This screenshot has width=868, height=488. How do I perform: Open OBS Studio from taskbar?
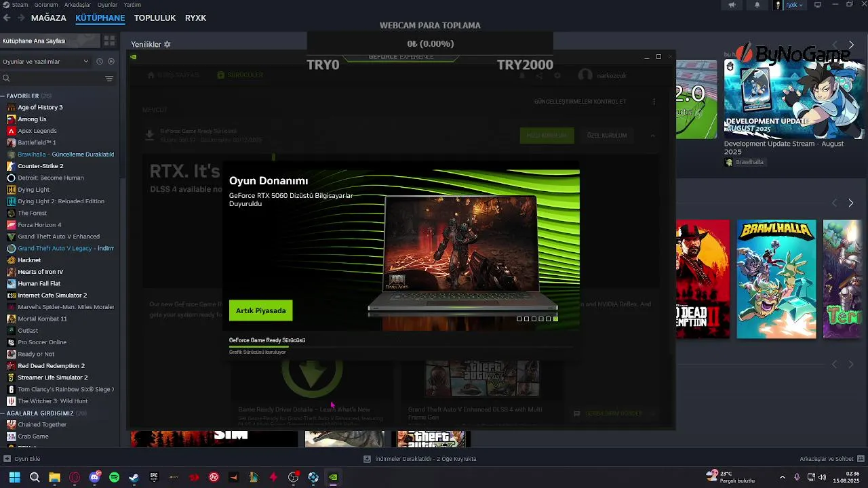tap(293, 477)
